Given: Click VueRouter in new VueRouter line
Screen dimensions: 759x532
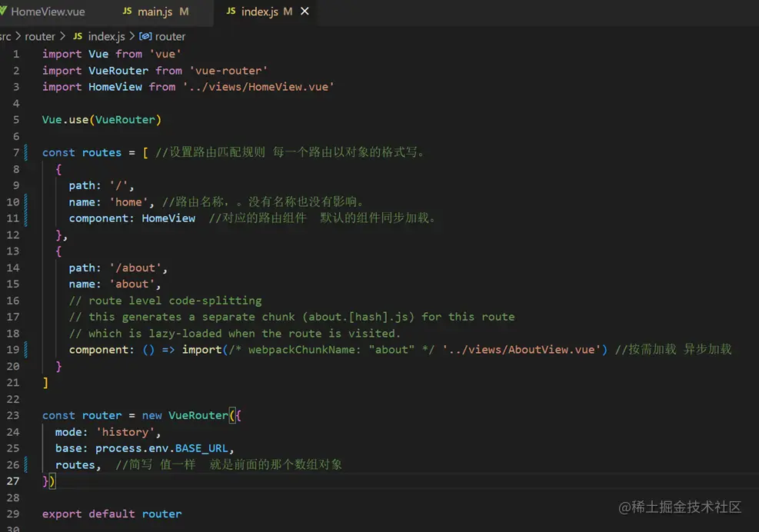Looking at the screenshot, I should [198, 415].
